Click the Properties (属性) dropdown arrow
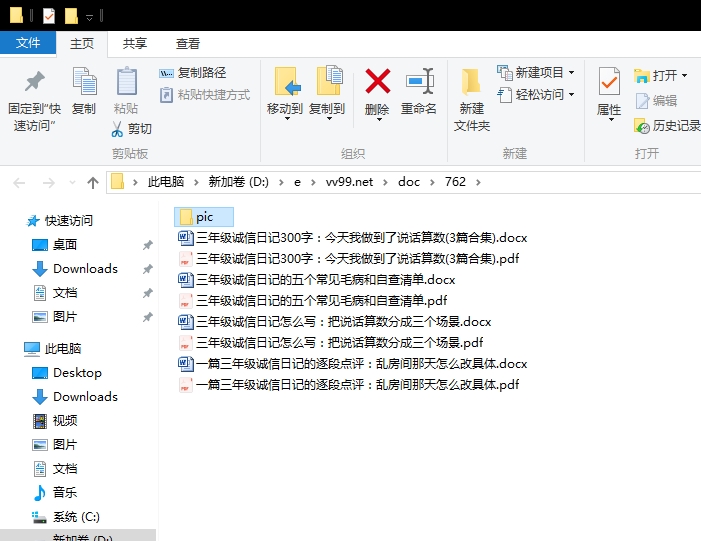701x541 pixels. (x=611, y=120)
